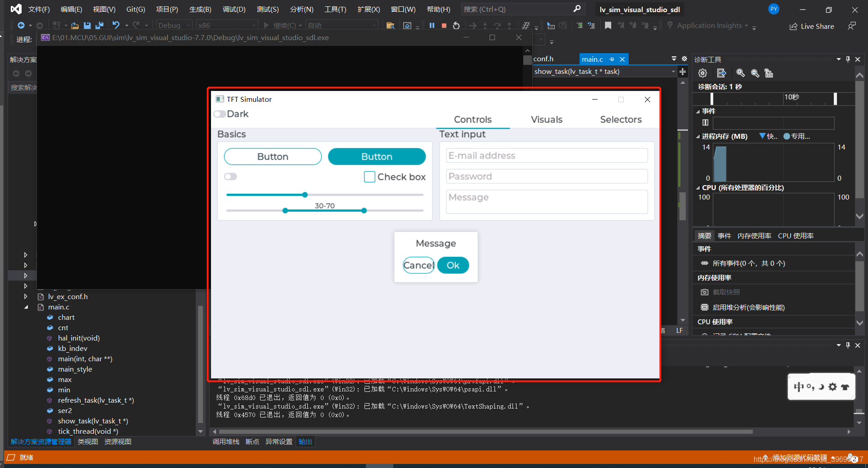This screenshot has width=868, height=468.
Task: Click the Message text area
Action: click(547, 202)
